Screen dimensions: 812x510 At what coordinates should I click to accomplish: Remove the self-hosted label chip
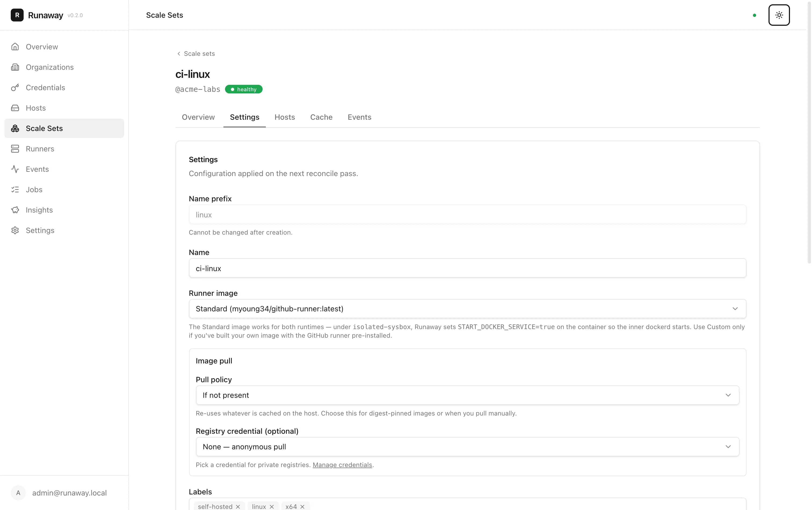tap(238, 506)
